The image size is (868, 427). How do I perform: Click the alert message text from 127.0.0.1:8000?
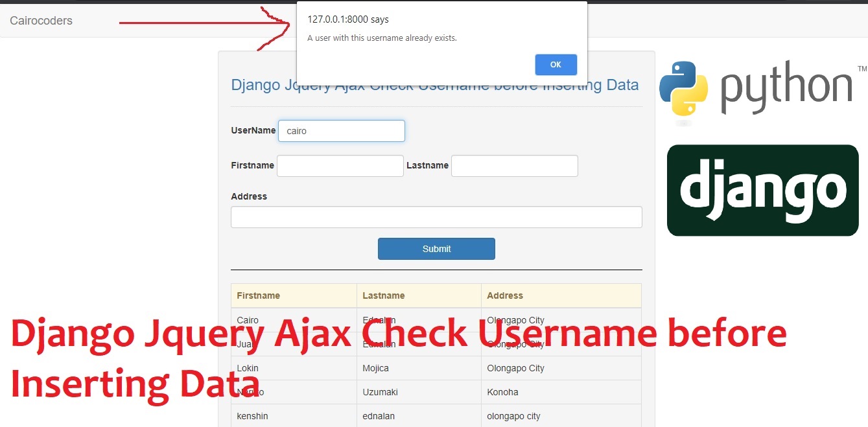pyautogui.click(x=382, y=38)
